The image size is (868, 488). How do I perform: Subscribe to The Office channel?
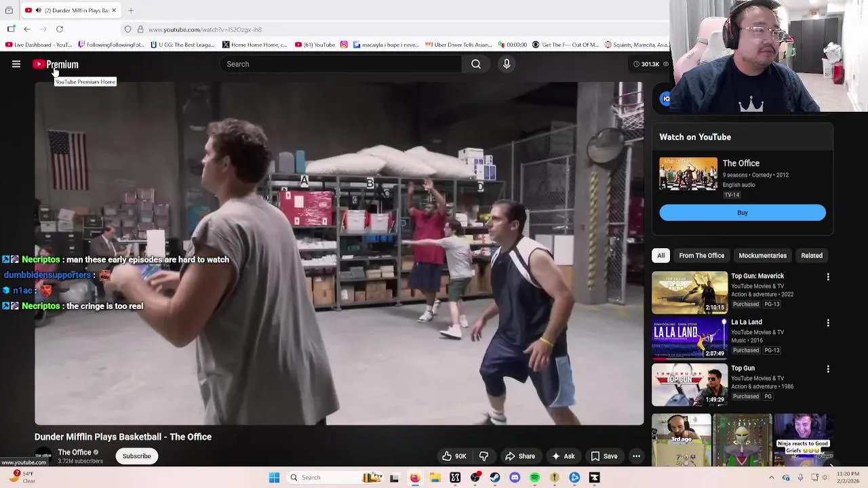tap(137, 456)
